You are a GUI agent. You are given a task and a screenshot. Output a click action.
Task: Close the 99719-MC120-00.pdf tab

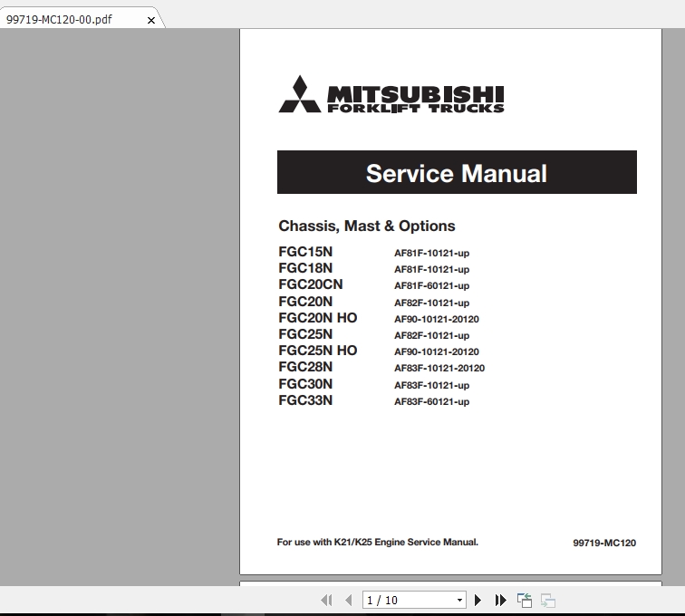tap(151, 20)
